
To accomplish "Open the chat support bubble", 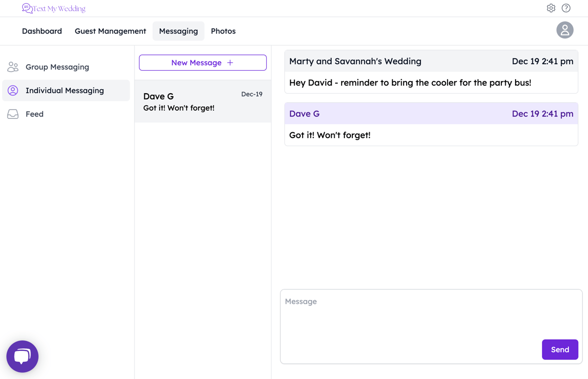I will 22,356.
